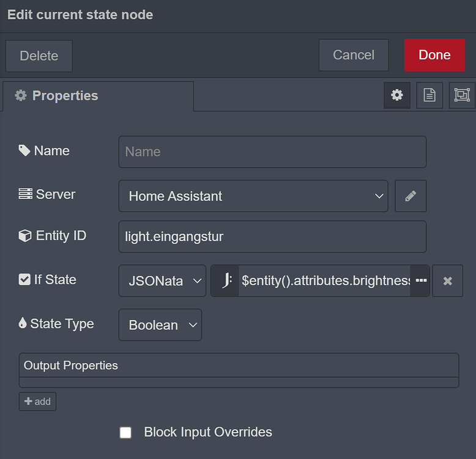Image resolution: width=476 pixels, height=459 pixels.
Task: Expand JSONata expression editor ellipsis button
Action: pyautogui.click(x=420, y=281)
